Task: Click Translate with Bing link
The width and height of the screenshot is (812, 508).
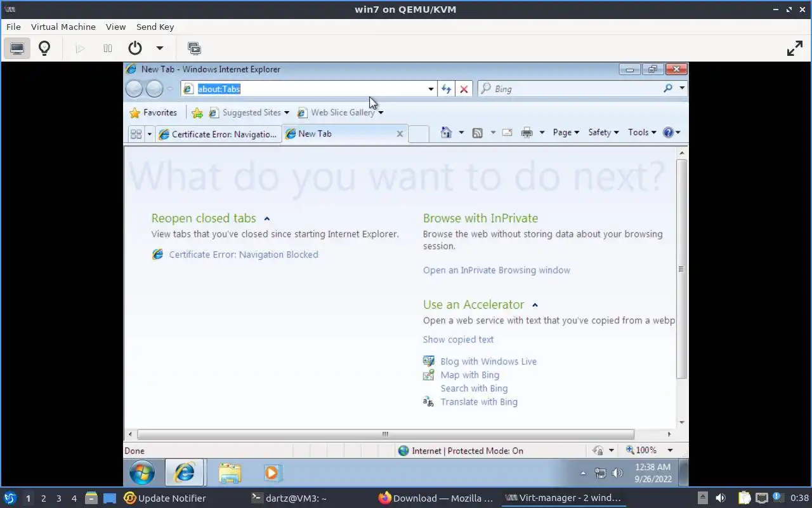Action: coord(479,401)
